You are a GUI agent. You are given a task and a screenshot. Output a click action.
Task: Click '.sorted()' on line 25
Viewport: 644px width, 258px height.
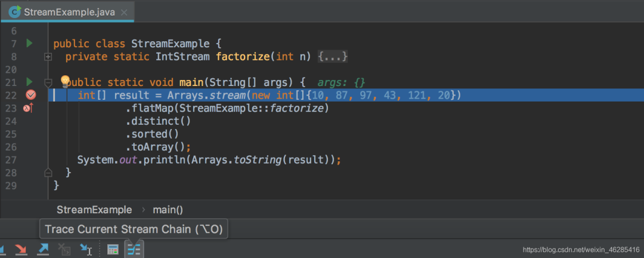[153, 134]
